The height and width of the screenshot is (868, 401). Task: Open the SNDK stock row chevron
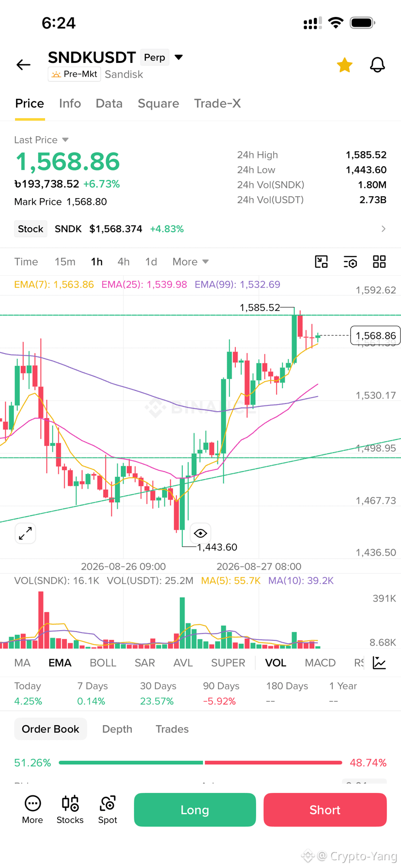pos(383,229)
